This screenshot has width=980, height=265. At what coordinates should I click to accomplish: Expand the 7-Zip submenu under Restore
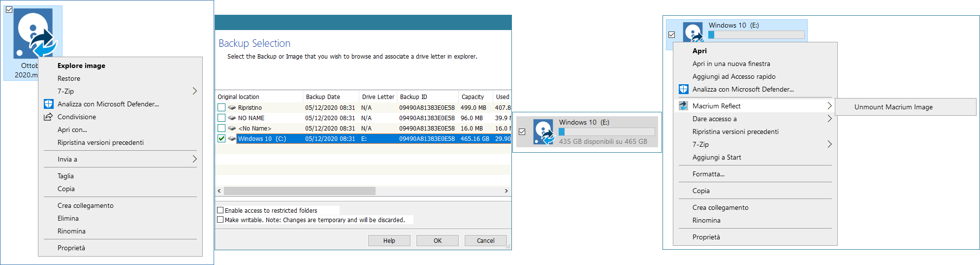(194, 91)
